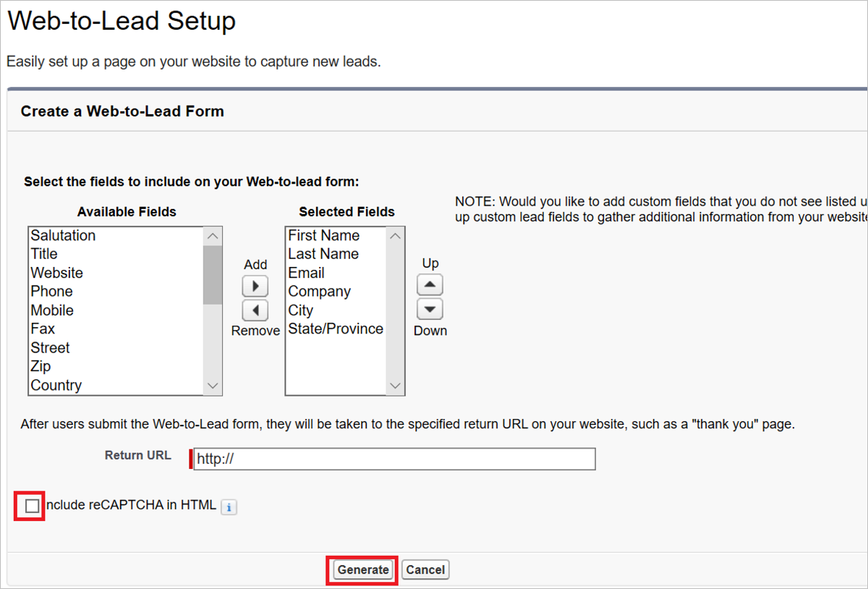This screenshot has width=868, height=589.
Task: Select Salutation in Available Fields
Action: (63, 235)
